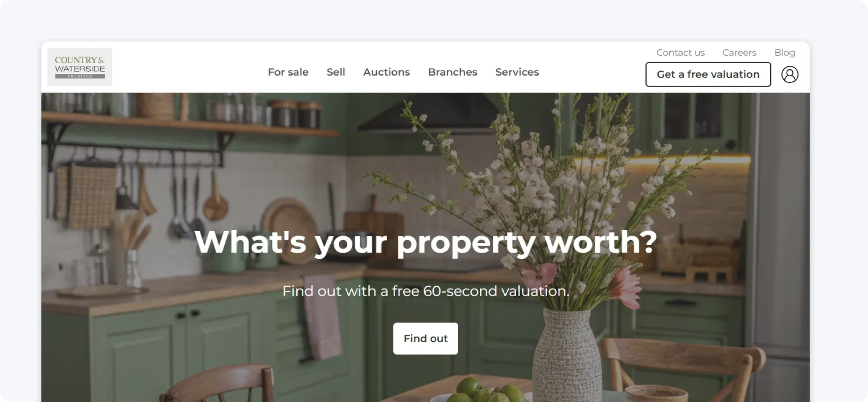Click the free 60-second valuation subtitle text

click(426, 291)
